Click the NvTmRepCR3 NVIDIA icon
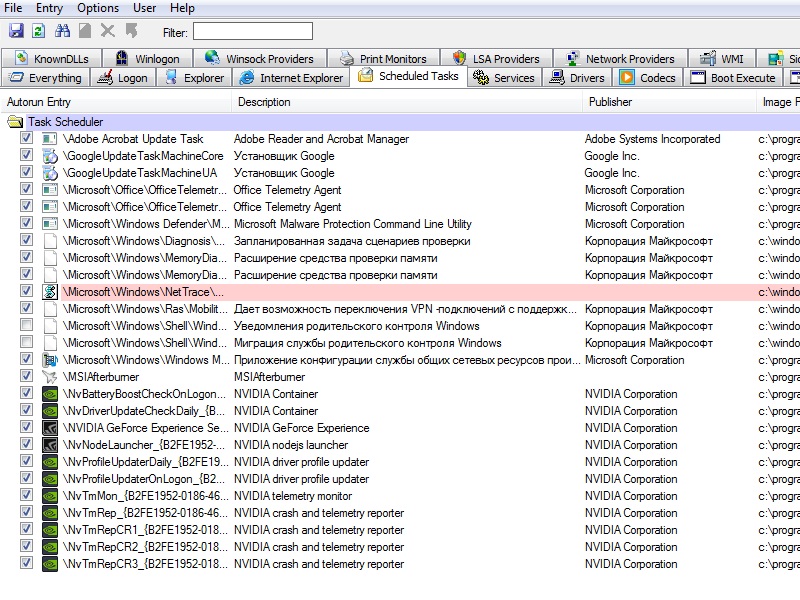 coord(49,564)
